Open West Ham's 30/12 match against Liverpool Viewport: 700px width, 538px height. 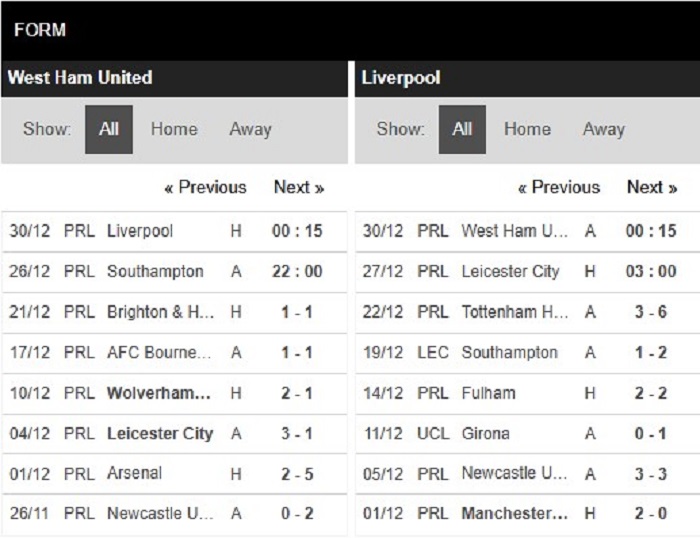(174, 231)
